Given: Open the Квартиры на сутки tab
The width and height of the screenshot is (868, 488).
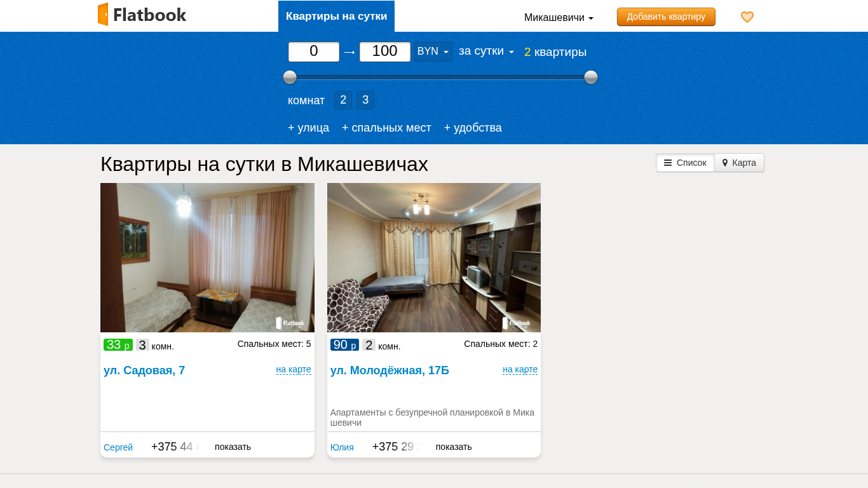Looking at the screenshot, I should (336, 17).
